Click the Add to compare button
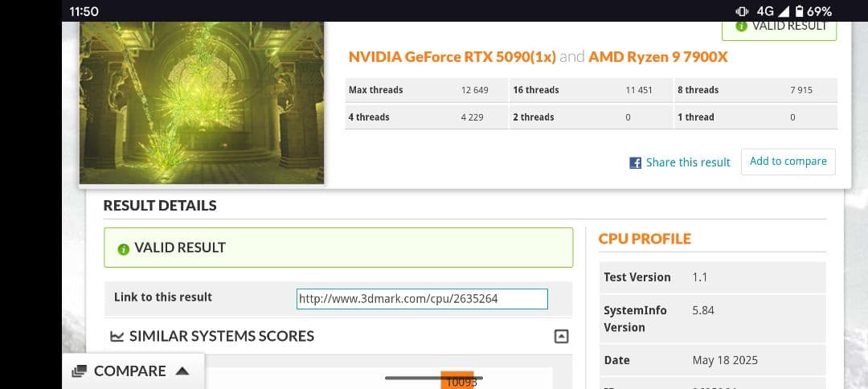Image resolution: width=868 pixels, height=389 pixels. pyautogui.click(x=788, y=162)
